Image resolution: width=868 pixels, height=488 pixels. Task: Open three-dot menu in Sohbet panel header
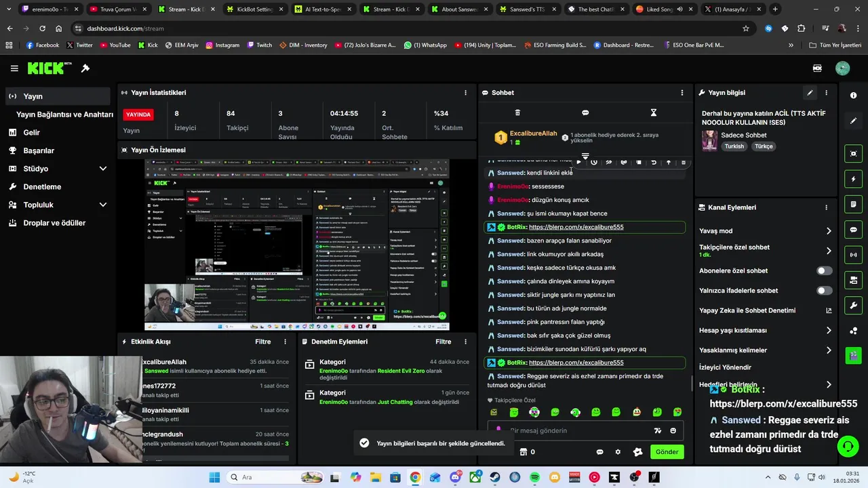(682, 93)
